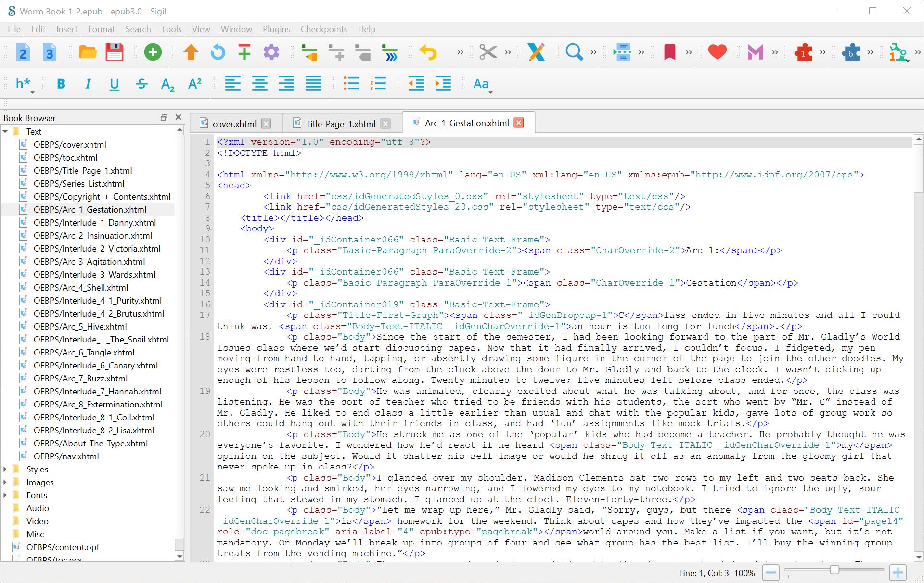Viewport: 924px width, 583px height.
Task: Click the zoom-in plus button
Action: pos(898,572)
